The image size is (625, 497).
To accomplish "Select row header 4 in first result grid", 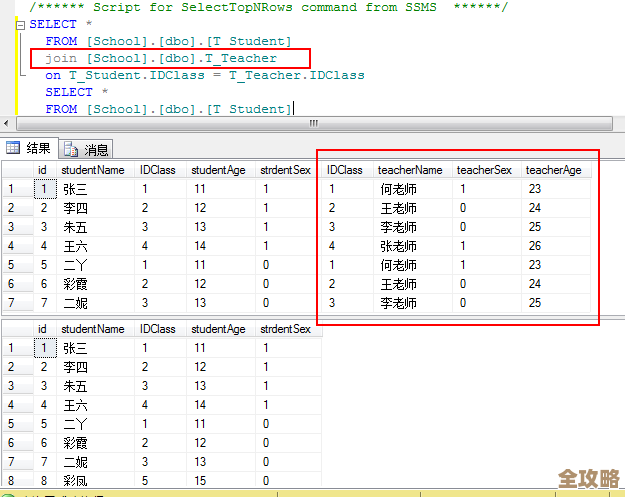I will tap(18, 246).
